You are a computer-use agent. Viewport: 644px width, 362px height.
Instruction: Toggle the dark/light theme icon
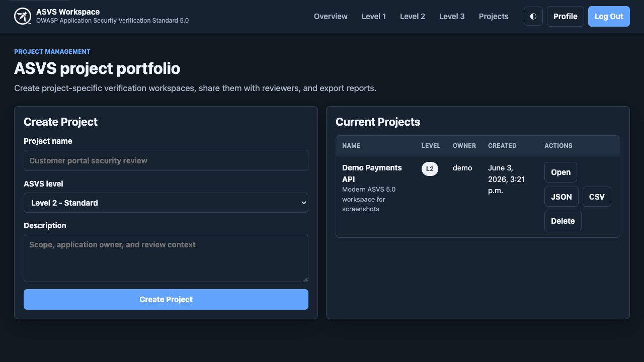(533, 16)
